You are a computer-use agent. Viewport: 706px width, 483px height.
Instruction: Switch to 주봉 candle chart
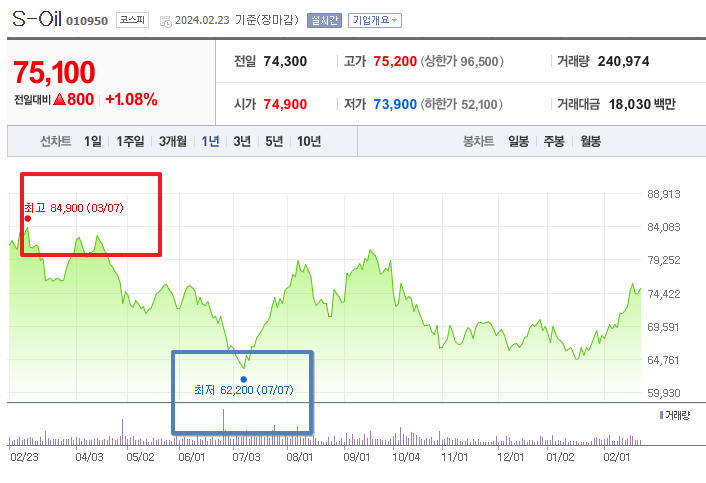554,141
